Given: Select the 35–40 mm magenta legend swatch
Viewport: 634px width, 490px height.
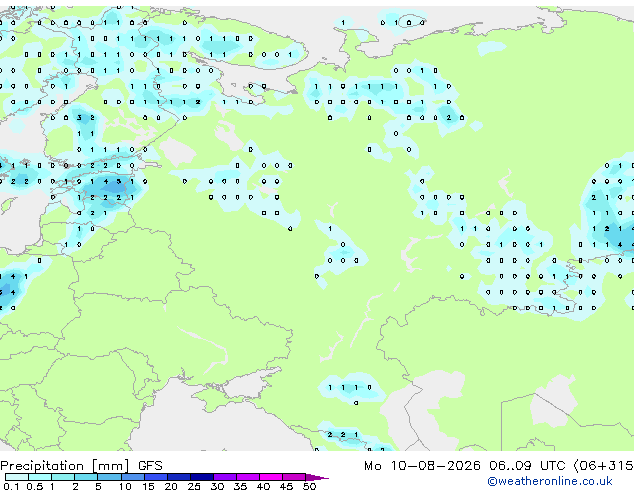Looking at the screenshot, I should pos(248,477).
